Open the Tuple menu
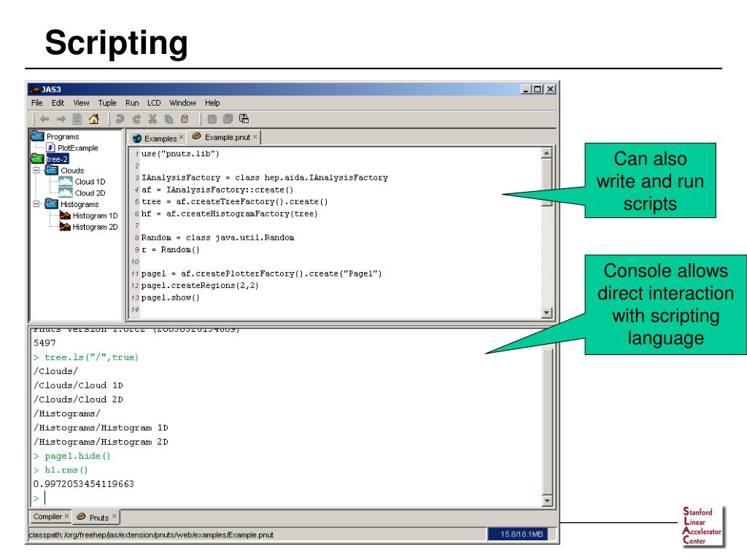 (x=107, y=103)
